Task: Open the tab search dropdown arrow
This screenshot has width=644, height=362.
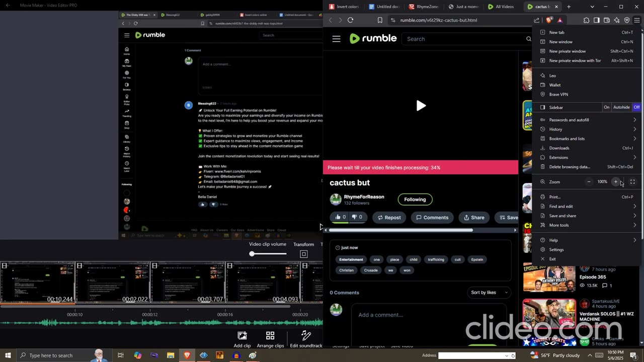Action: (x=592, y=7)
